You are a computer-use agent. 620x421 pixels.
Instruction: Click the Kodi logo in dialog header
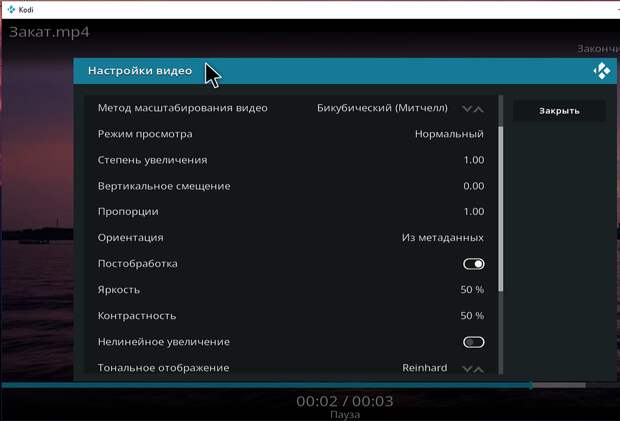point(601,71)
